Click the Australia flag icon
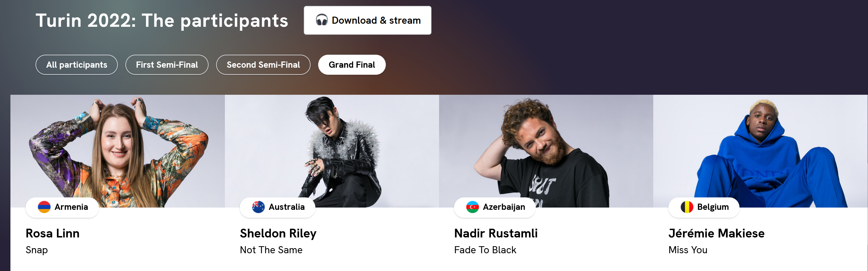 [x=258, y=207]
